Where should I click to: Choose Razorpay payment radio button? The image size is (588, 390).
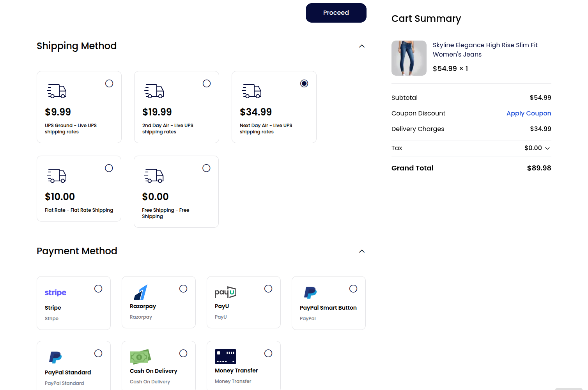pos(183,289)
